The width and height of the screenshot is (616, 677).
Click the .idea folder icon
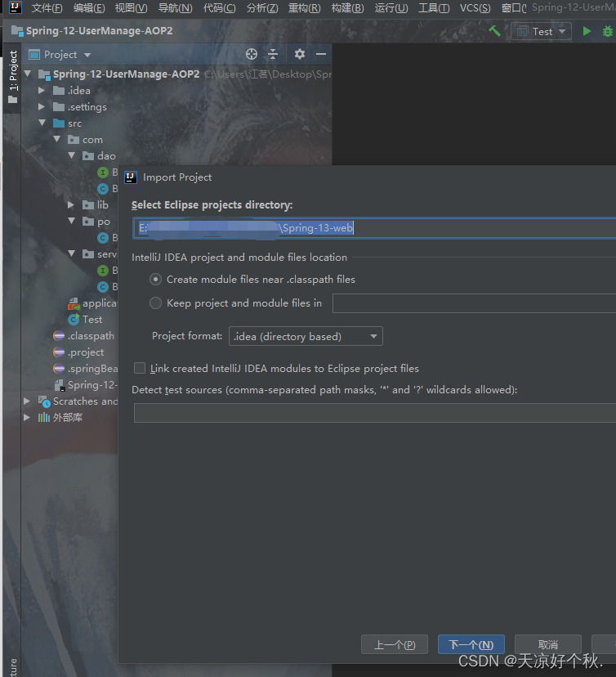[x=59, y=91]
